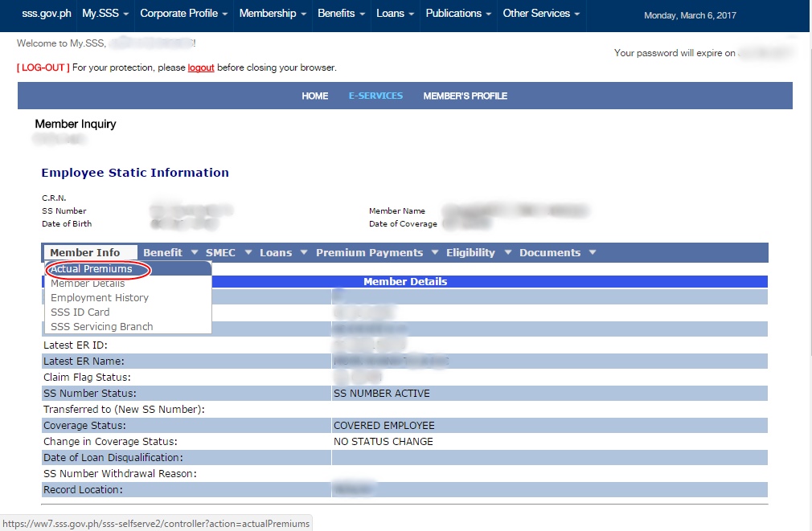Expand the Other Services menu
This screenshot has width=812, height=531.
pos(541,14)
